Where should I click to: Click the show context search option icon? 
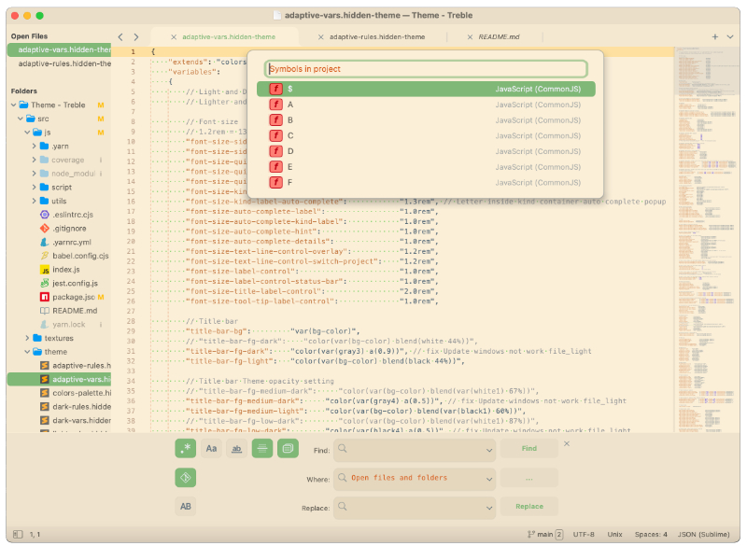click(x=261, y=449)
